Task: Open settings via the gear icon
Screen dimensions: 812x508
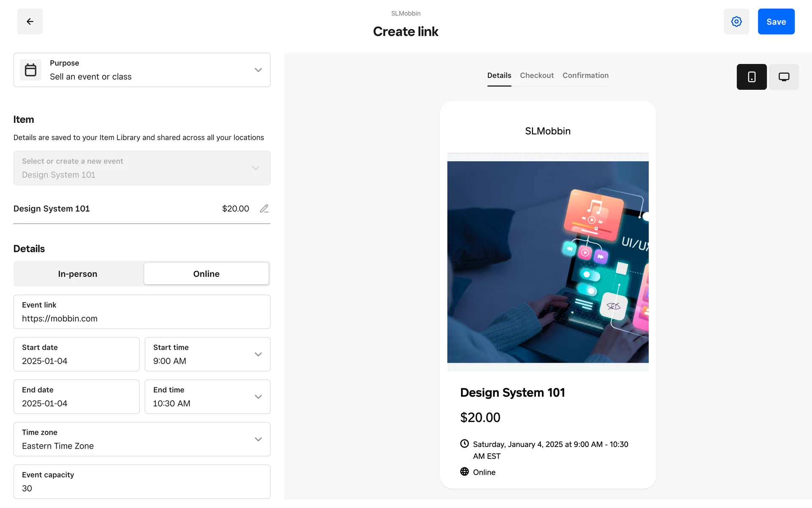Action: 736,22
